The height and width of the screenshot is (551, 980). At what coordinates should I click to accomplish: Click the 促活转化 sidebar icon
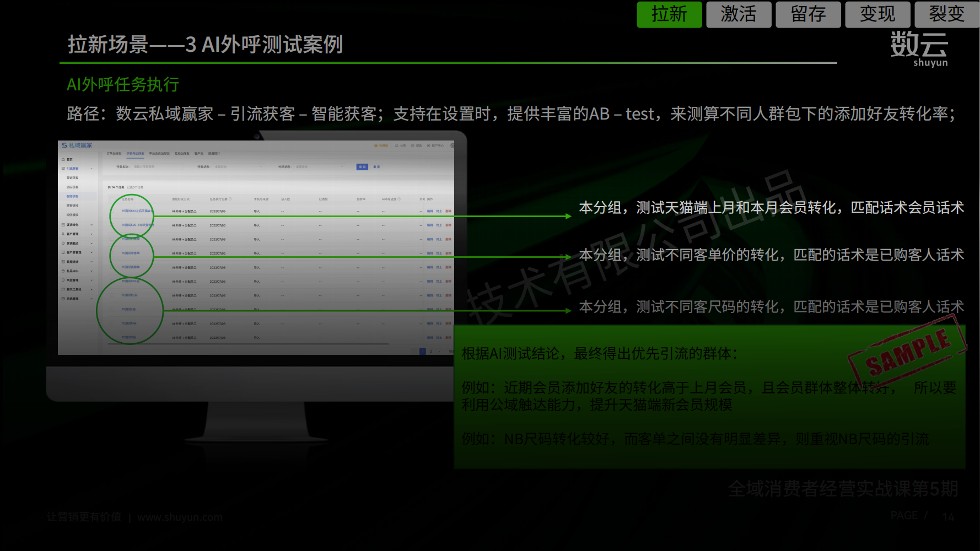[63, 225]
